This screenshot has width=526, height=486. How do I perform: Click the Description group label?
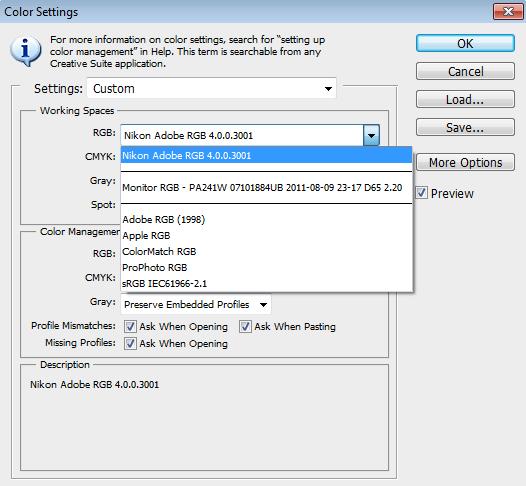pos(65,365)
